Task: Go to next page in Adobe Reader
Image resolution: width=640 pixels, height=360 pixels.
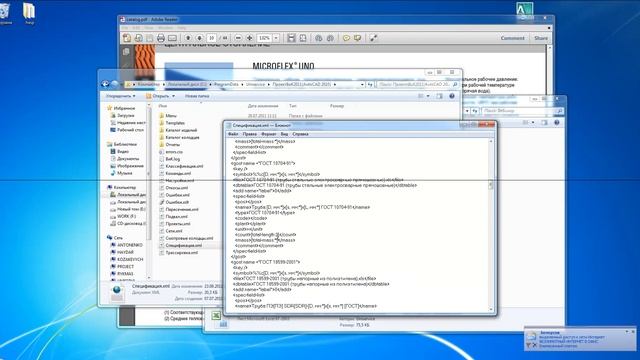Action: coord(200,38)
